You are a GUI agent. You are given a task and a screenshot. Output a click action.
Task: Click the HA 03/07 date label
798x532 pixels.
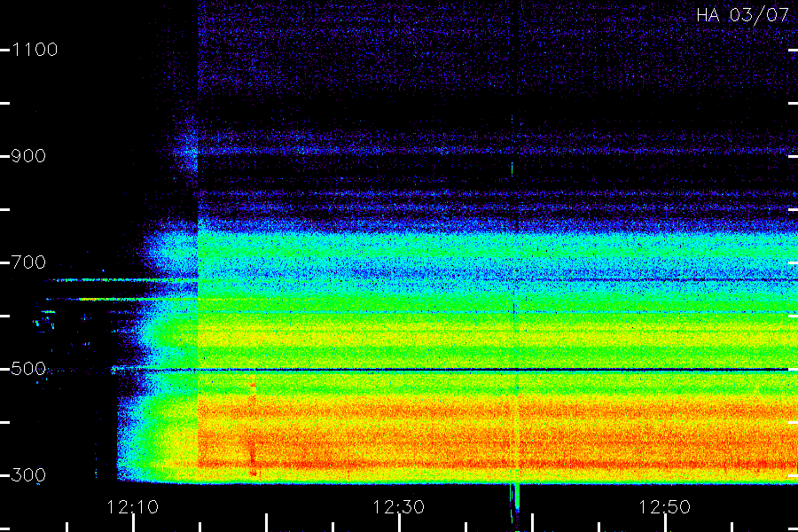click(742, 15)
